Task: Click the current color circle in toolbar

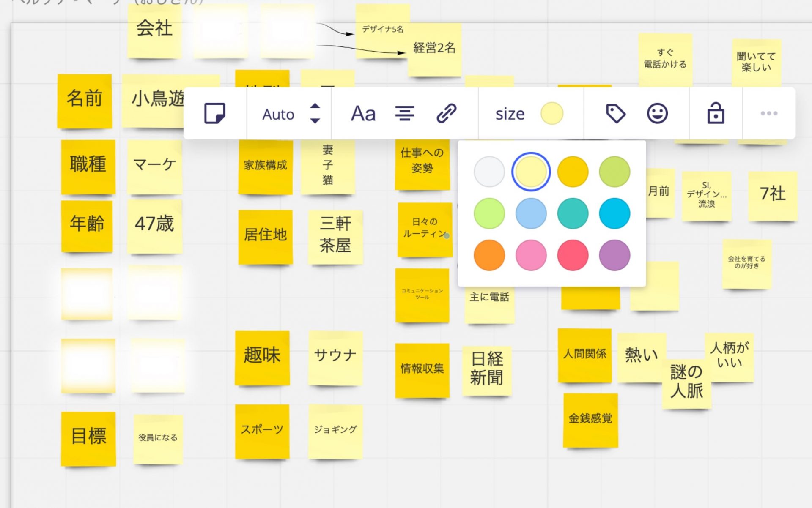Action: click(551, 113)
